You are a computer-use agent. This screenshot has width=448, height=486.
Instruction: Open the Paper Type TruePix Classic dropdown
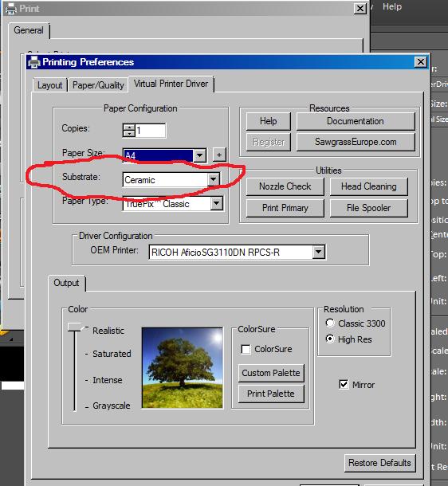point(216,204)
